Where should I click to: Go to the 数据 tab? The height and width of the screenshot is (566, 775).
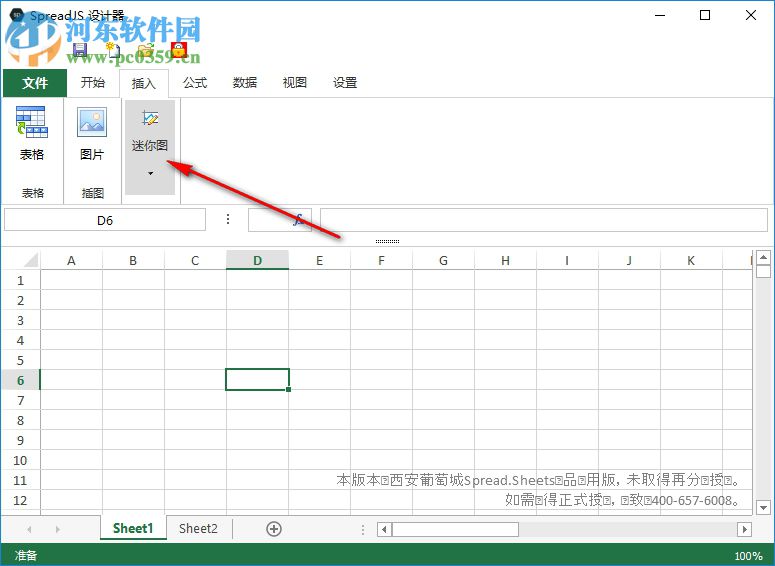pos(245,83)
